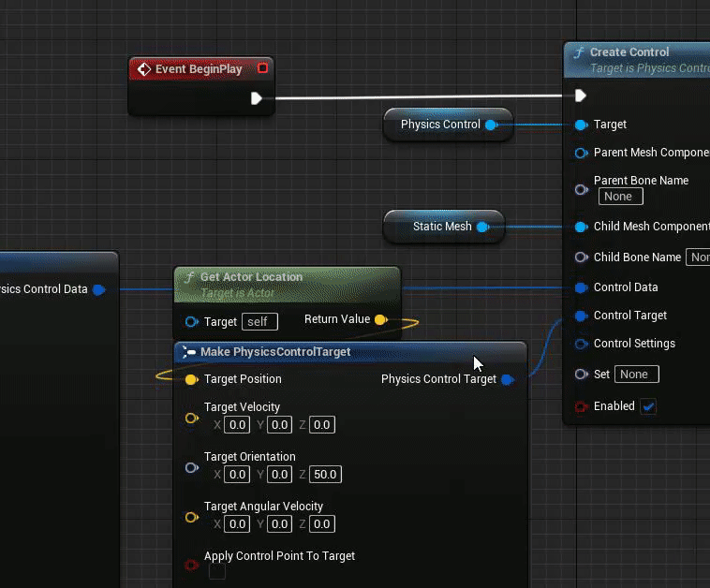710x588 pixels.
Task: Click the Get Actor Location function icon
Action: pos(189,277)
